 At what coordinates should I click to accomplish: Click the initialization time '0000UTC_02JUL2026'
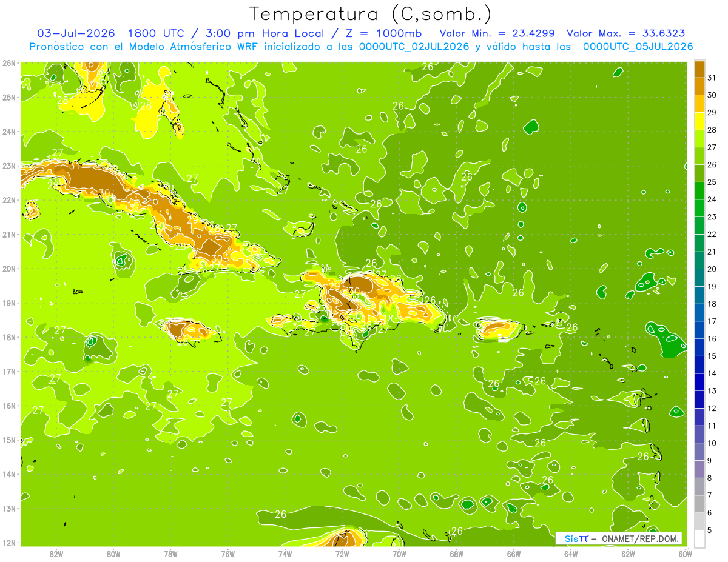414,47
